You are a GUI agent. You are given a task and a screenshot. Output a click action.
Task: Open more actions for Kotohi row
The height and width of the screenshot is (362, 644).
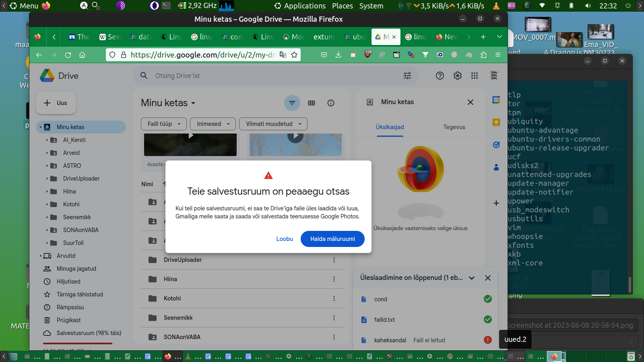[x=334, y=298]
